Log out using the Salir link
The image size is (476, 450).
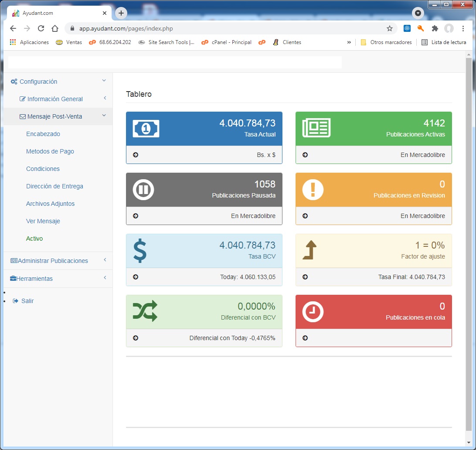27,301
